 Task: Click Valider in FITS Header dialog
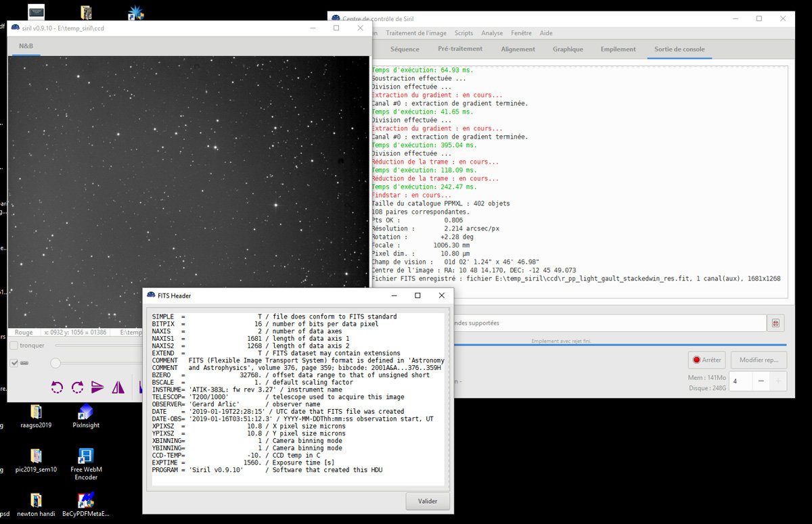click(x=428, y=502)
